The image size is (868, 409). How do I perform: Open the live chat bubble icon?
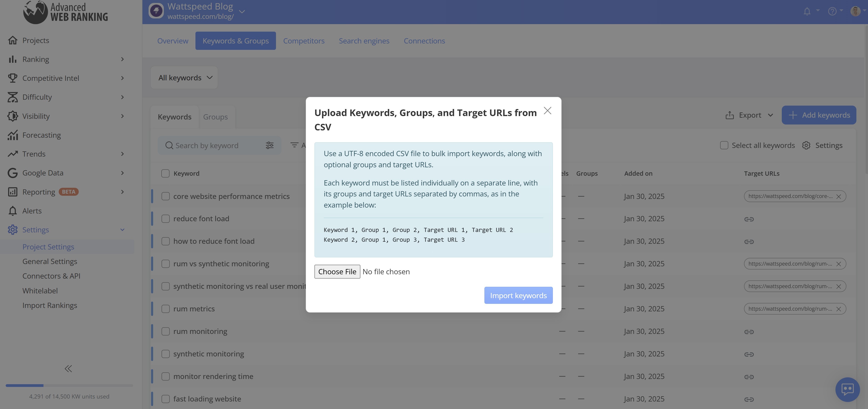848,389
